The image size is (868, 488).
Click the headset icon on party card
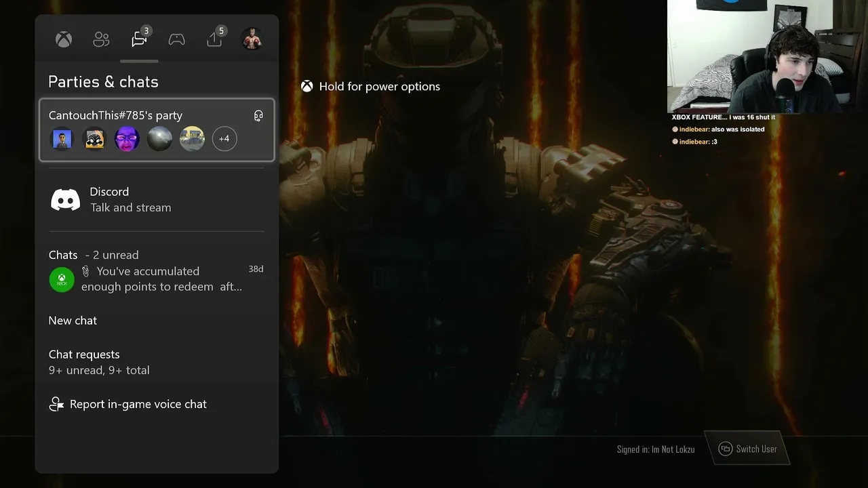pos(258,116)
